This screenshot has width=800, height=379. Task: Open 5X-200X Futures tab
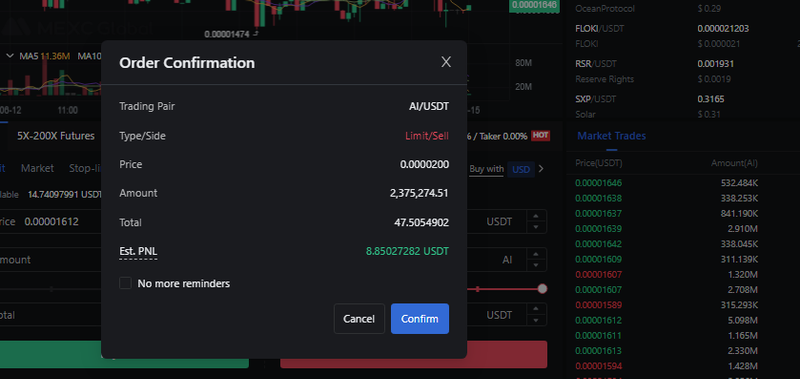[56, 136]
